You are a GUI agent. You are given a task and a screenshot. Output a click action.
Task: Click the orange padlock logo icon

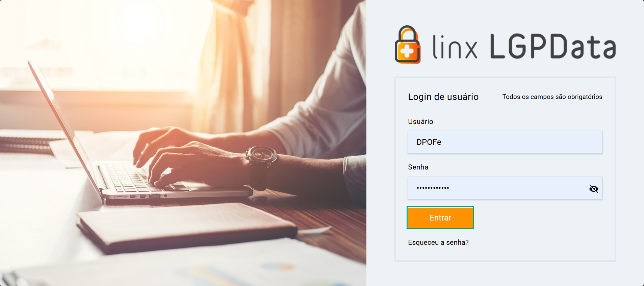point(408,45)
